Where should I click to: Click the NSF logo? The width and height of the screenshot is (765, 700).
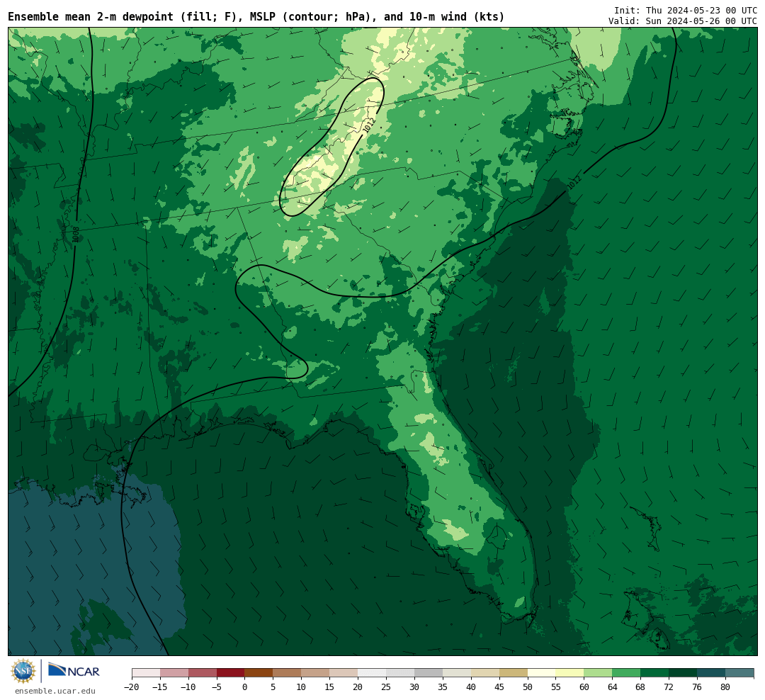pyautogui.click(x=23, y=671)
